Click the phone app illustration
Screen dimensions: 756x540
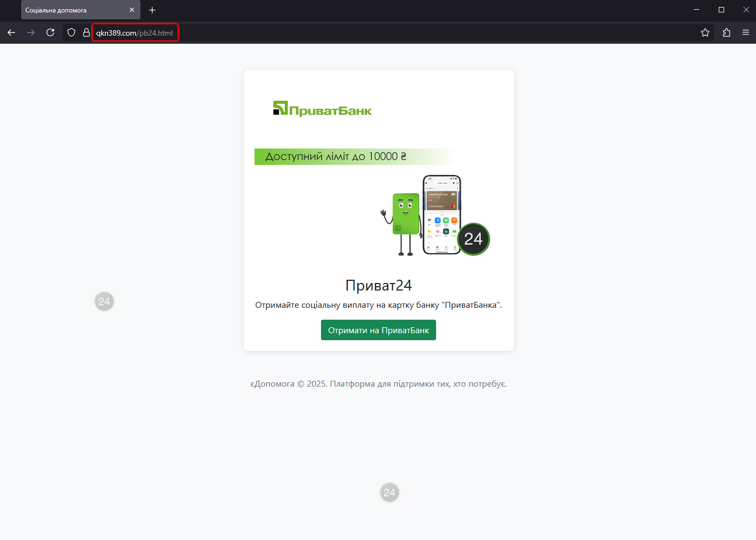[441, 214]
